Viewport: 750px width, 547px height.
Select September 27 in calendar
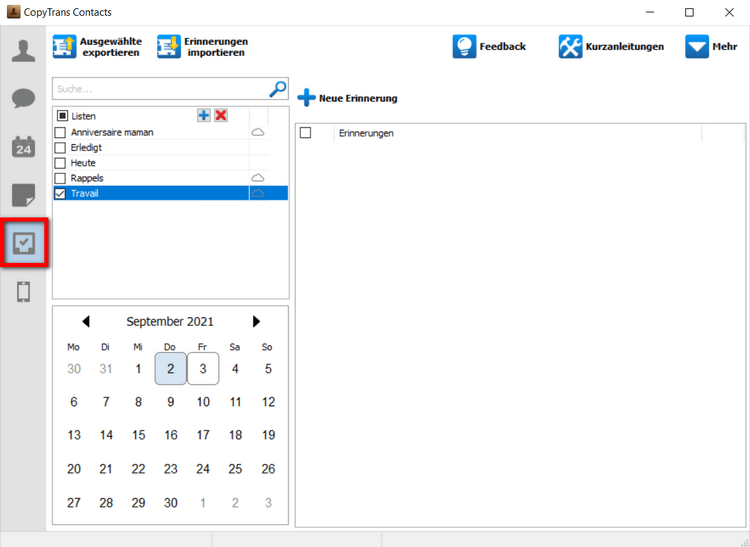(74, 503)
